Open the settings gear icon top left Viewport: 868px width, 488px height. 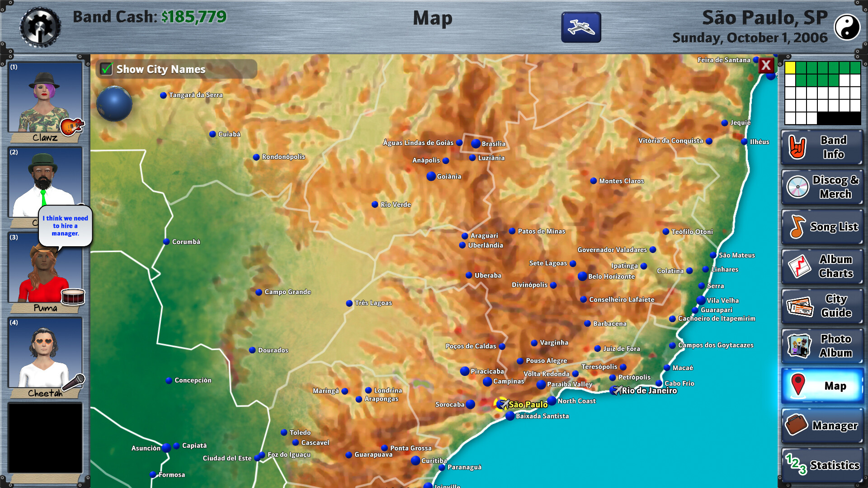point(40,27)
